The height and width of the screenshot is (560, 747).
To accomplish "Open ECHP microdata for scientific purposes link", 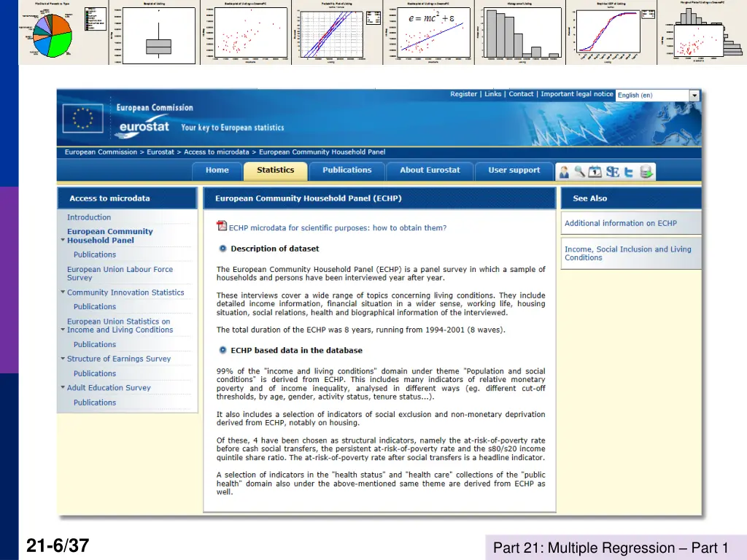I will click(338, 228).
